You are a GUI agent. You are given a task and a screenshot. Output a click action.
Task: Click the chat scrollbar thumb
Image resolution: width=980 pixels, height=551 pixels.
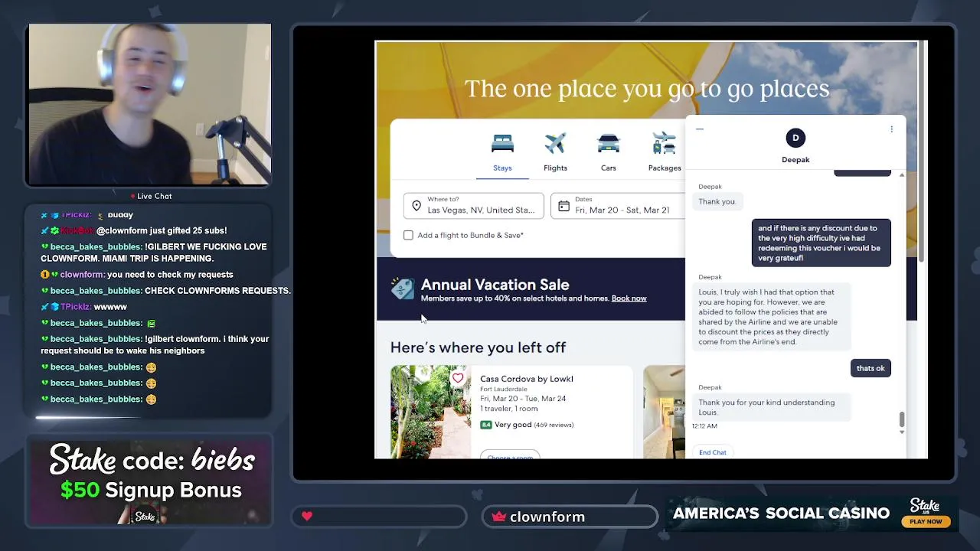pos(901,419)
